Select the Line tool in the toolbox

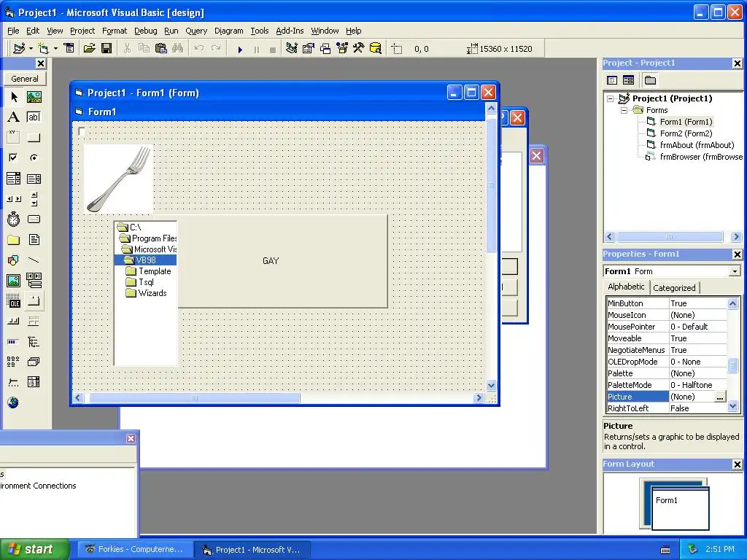coord(34,260)
